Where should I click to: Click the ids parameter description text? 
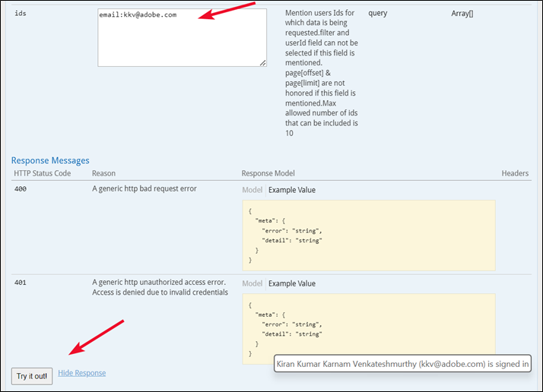[x=320, y=72]
